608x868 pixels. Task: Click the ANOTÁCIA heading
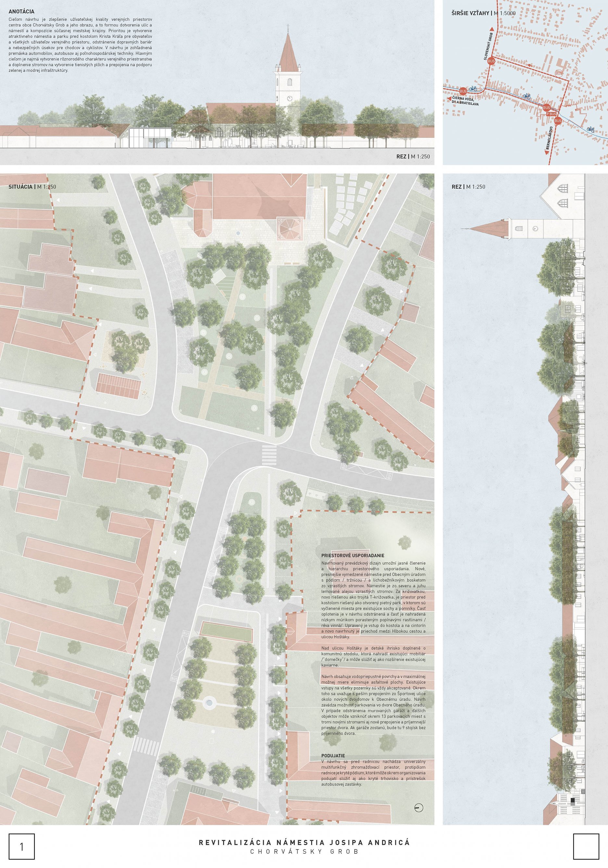21,12
